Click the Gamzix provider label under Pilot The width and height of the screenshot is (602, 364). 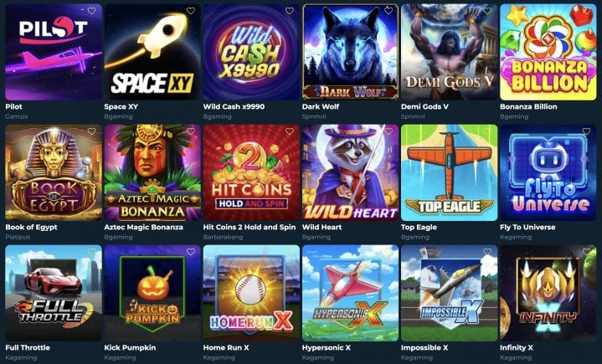point(17,116)
